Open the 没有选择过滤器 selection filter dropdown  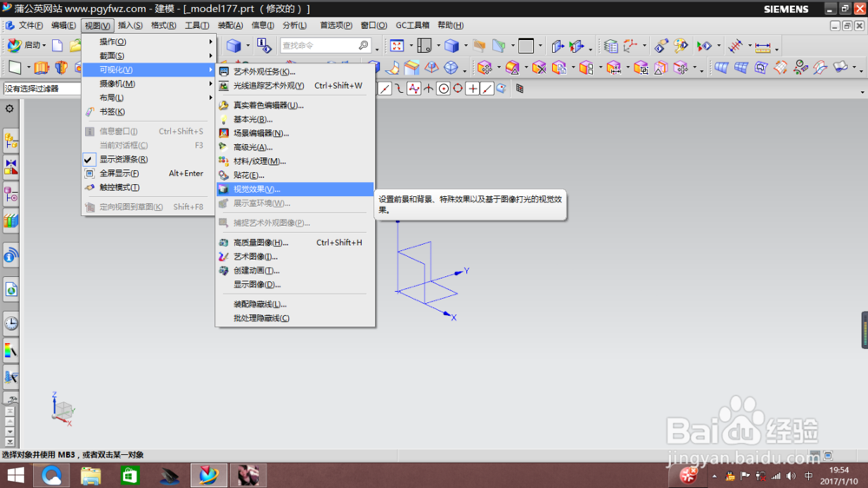(x=42, y=89)
